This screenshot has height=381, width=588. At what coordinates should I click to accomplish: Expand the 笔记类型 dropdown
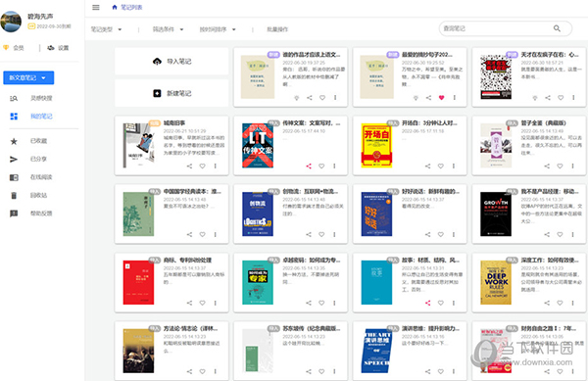[107, 29]
